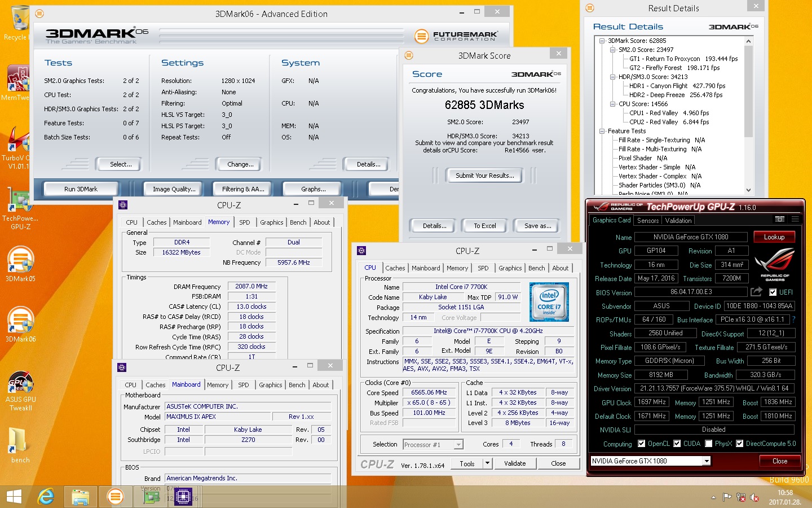
Task: Switch to the GPU-Z Sensors tab
Action: [x=648, y=221]
